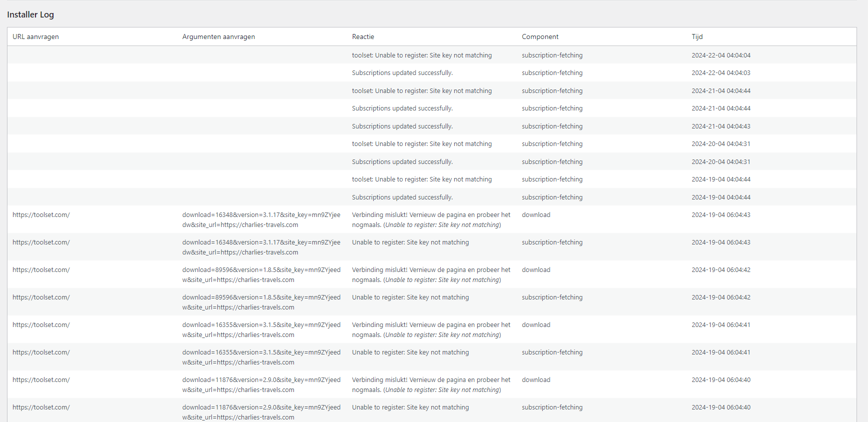Click the download=89596 arguments in the download component row
868x422 pixels.
point(261,275)
